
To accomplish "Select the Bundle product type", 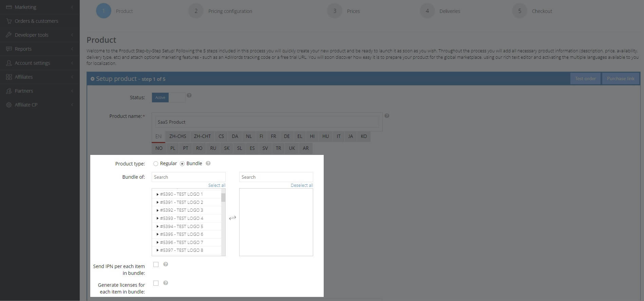I will [x=182, y=164].
